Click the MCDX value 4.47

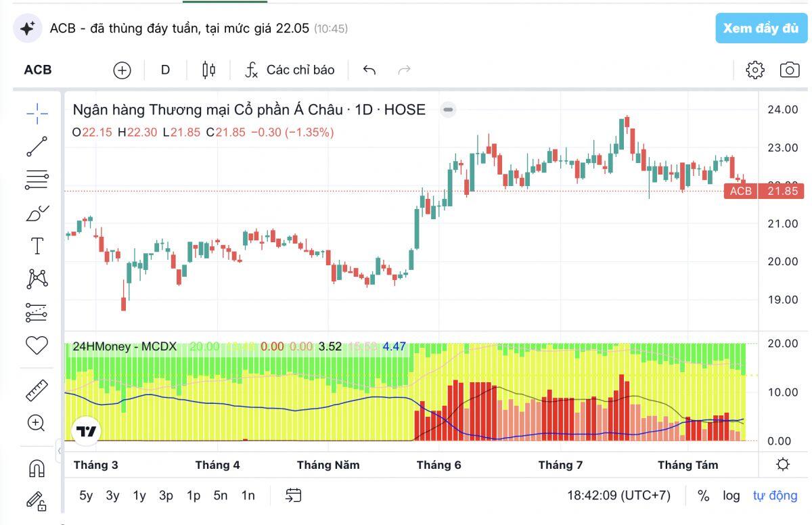coord(394,346)
